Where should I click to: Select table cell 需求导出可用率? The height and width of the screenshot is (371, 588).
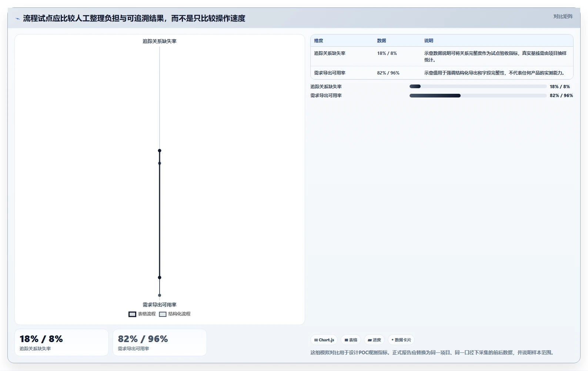(x=330, y=73)
